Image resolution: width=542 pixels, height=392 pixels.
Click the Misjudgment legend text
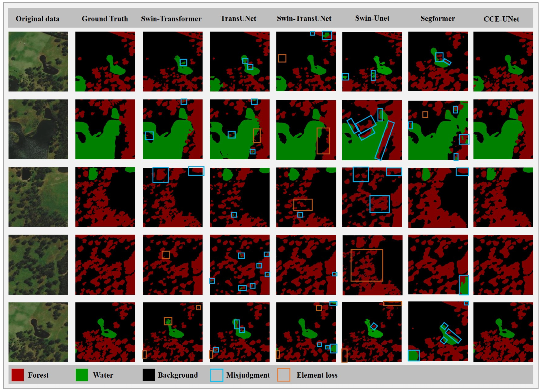248,375
